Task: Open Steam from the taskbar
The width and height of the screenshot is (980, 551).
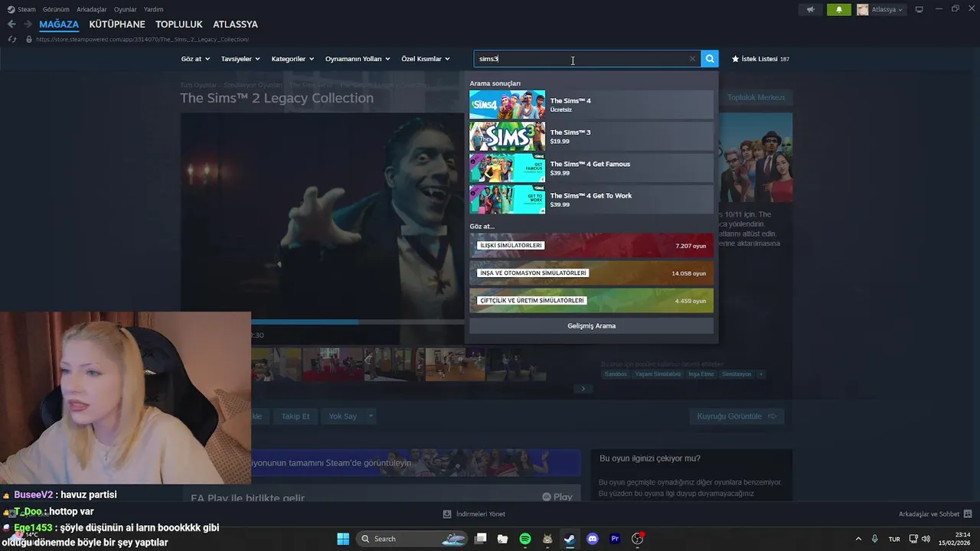Action: (x=570, y=539)
